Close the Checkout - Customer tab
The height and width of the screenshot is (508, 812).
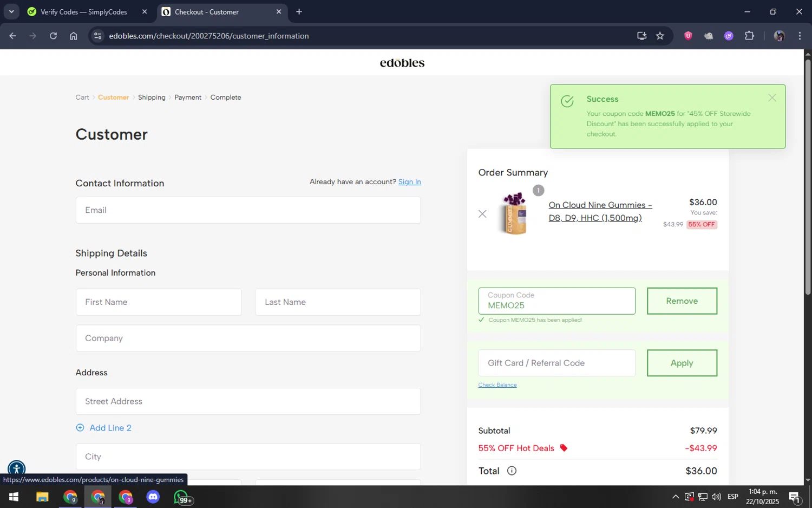tap(279, 11)
